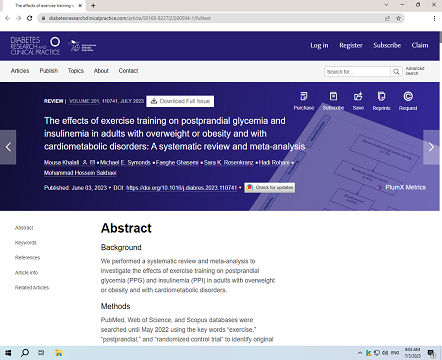Click the share page icon in address bar
Screen dimensions: 442x360
click(x=387, y=18)
